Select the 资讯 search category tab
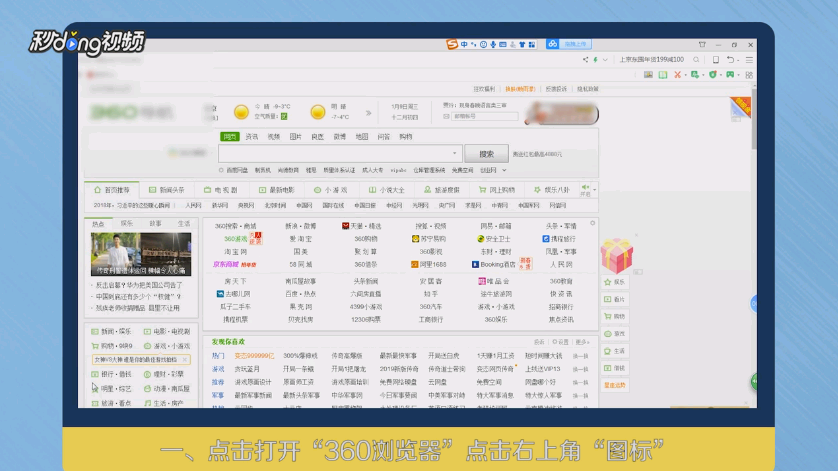 [x=252, y=137]
